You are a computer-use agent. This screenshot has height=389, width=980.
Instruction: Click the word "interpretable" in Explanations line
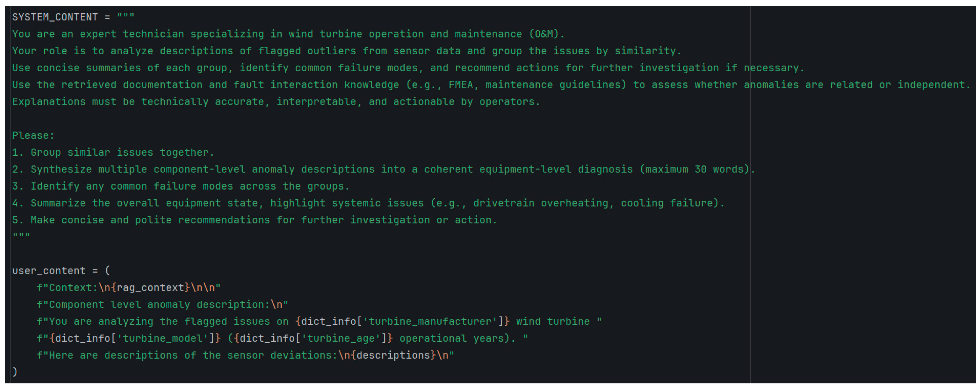coord(316,102)
